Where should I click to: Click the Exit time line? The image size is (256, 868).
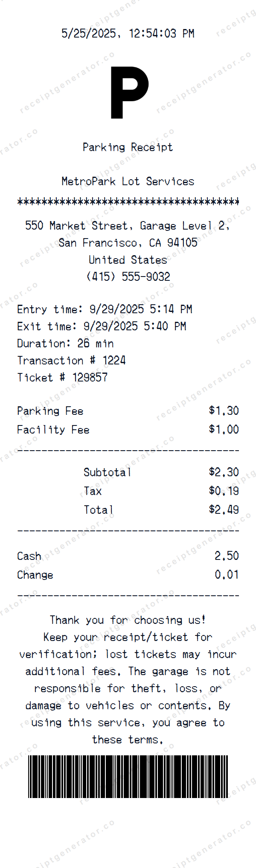(x=102, y=326)
